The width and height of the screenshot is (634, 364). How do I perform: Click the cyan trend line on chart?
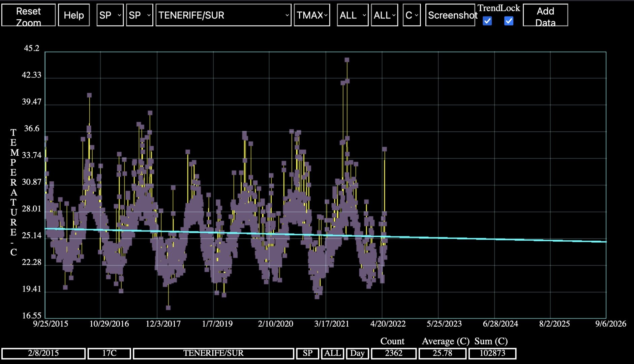[506, 239]
